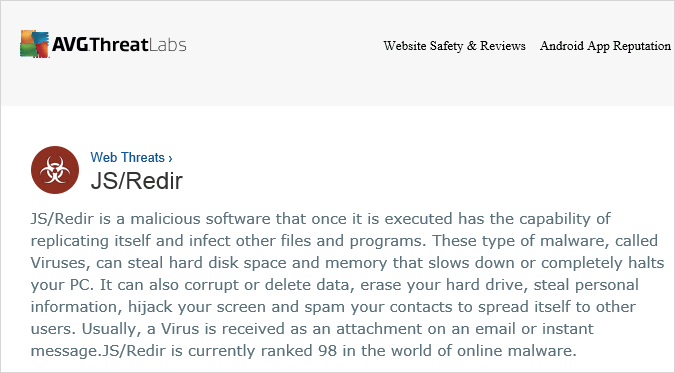The height and width of the screenshot is (373, 675).
Task: Open the Website Safety & Reviews menu
Action: [454, 46]
